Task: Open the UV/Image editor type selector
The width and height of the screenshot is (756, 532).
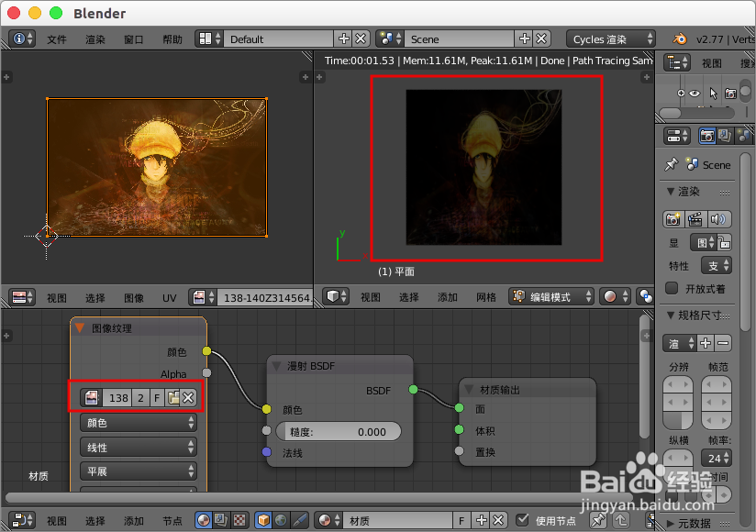Action: click(x=22, y=297)
